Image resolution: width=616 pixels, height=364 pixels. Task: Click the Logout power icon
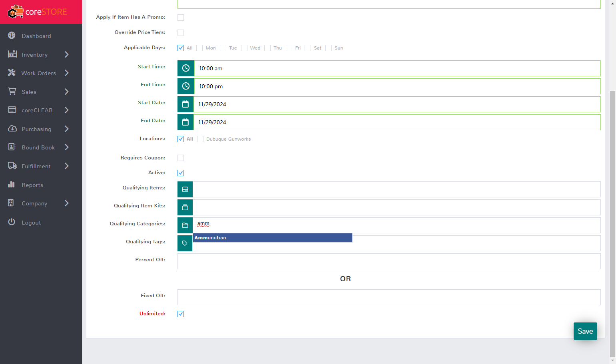[x=12, y=222]
